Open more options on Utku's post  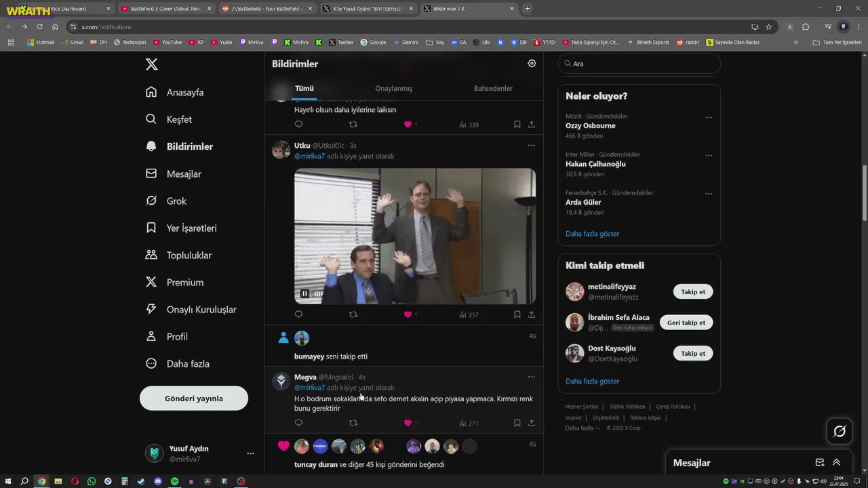tap(532, 145)
